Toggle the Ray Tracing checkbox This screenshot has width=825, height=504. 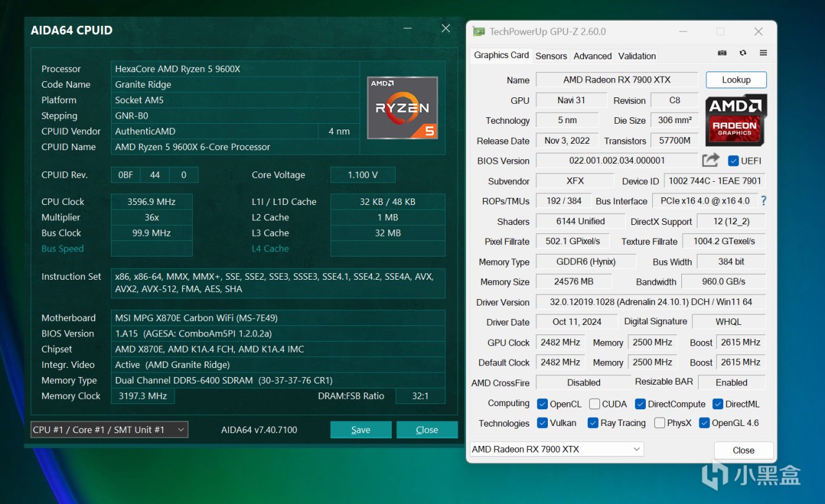[x=593, y=423]
